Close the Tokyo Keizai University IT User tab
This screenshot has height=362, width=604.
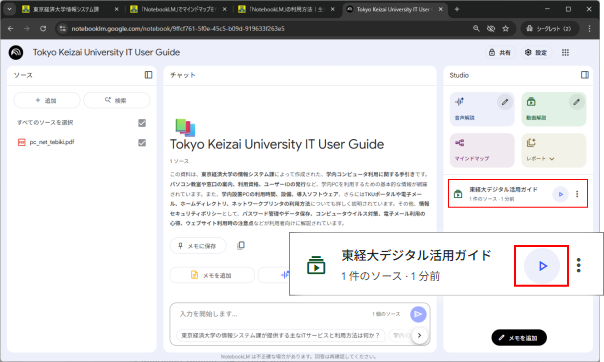pos(441,9)
